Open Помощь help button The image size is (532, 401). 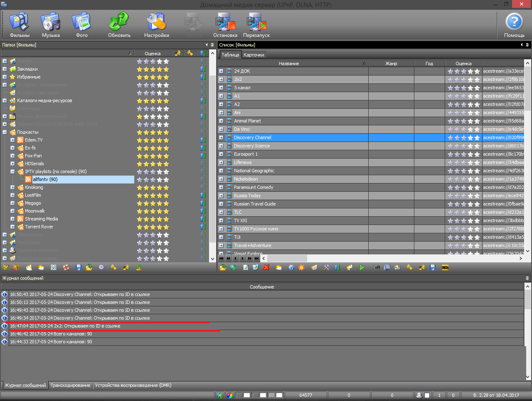pos(514,25)
